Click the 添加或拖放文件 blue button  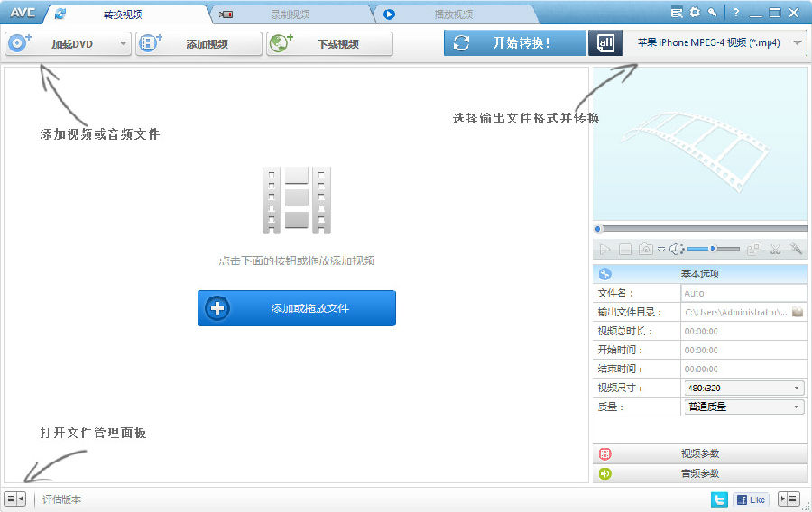coord(297,308)
